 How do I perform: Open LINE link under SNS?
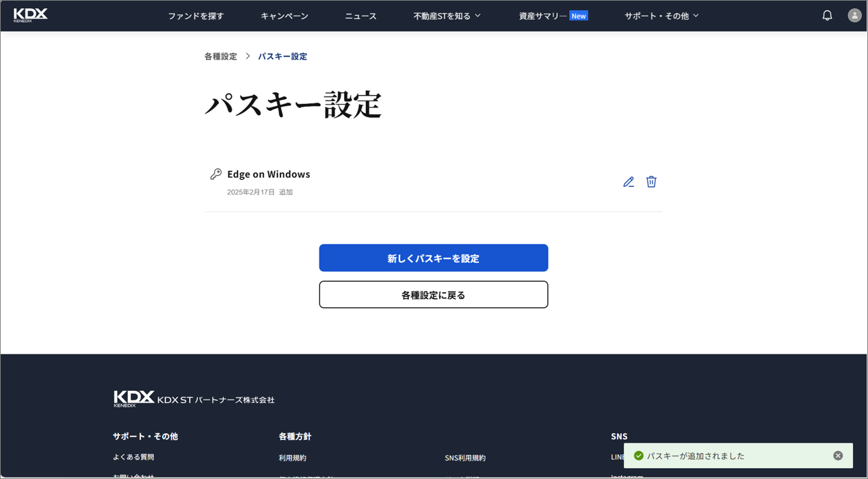tap(618, 457)
